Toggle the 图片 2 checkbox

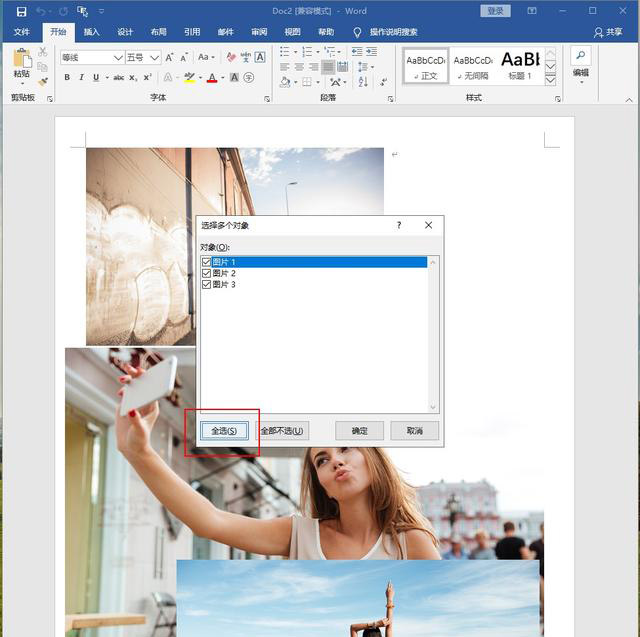[x=207, y=273]
